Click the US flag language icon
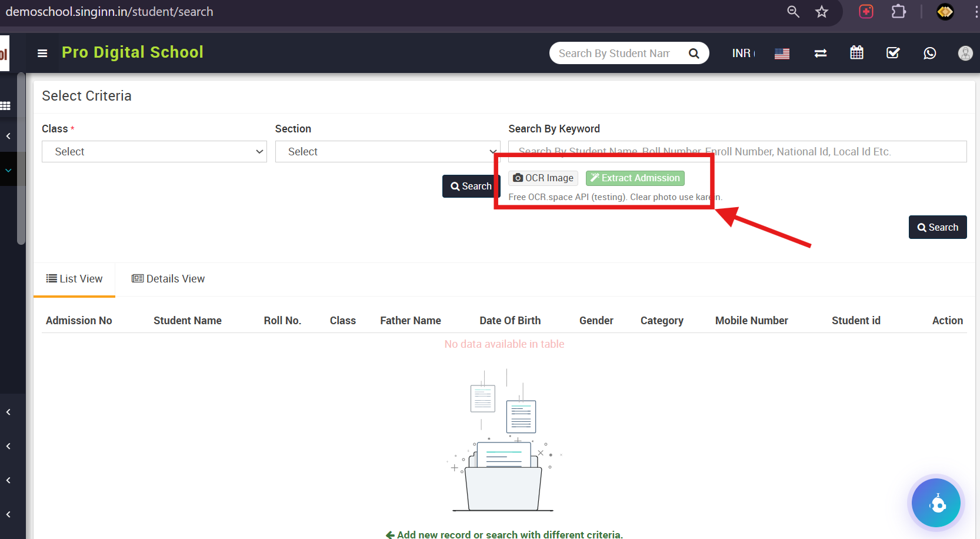The width and height of the screenshot is (980, 539). [782, 54]
